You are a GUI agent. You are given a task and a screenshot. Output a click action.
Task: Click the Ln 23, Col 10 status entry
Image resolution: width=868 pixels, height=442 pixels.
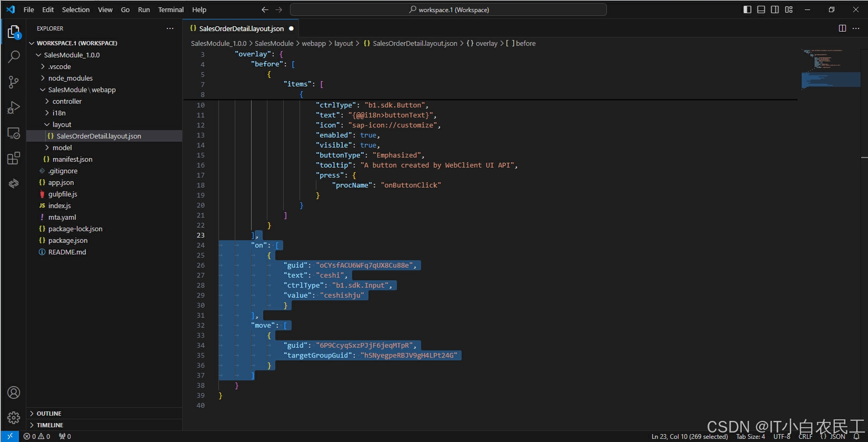[690, 436]
